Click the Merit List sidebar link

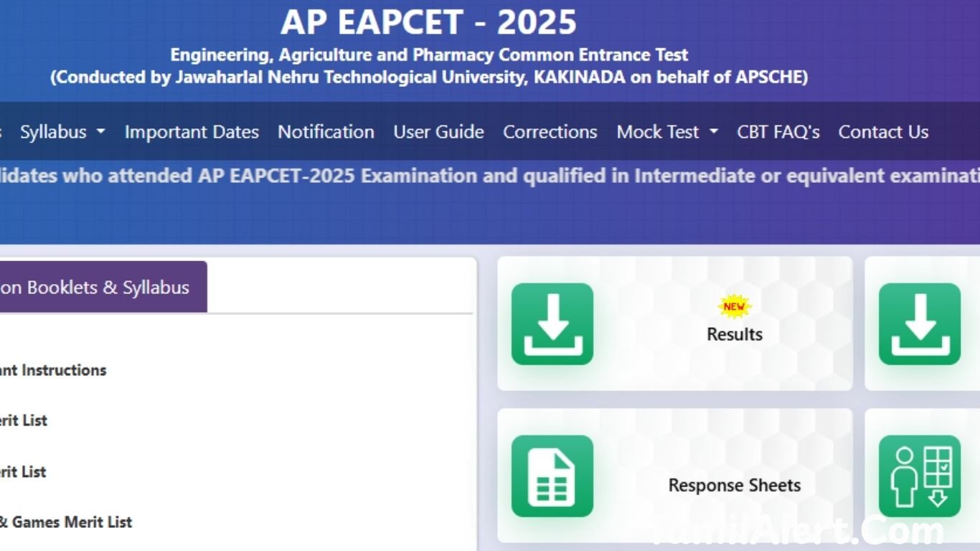pos(23,420)
